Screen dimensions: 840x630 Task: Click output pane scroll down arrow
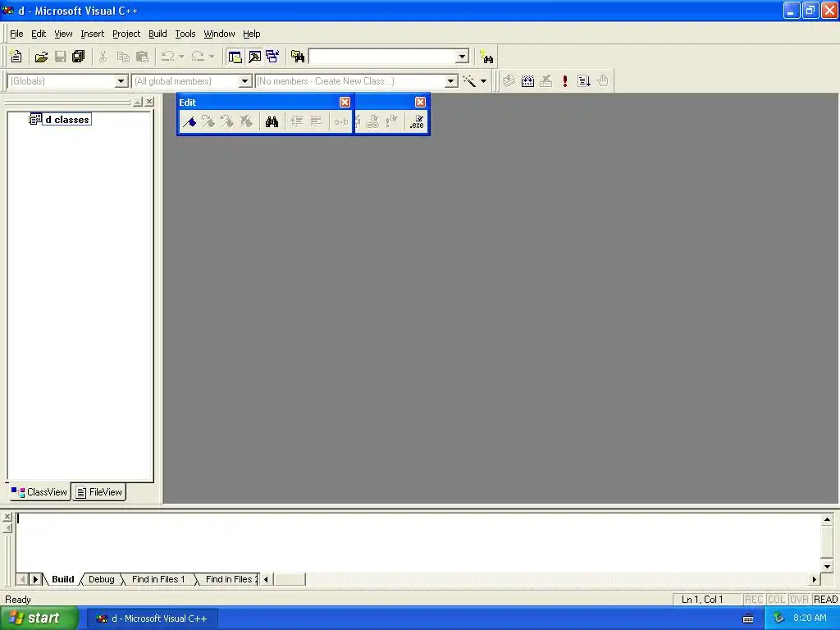click(827, 566)
